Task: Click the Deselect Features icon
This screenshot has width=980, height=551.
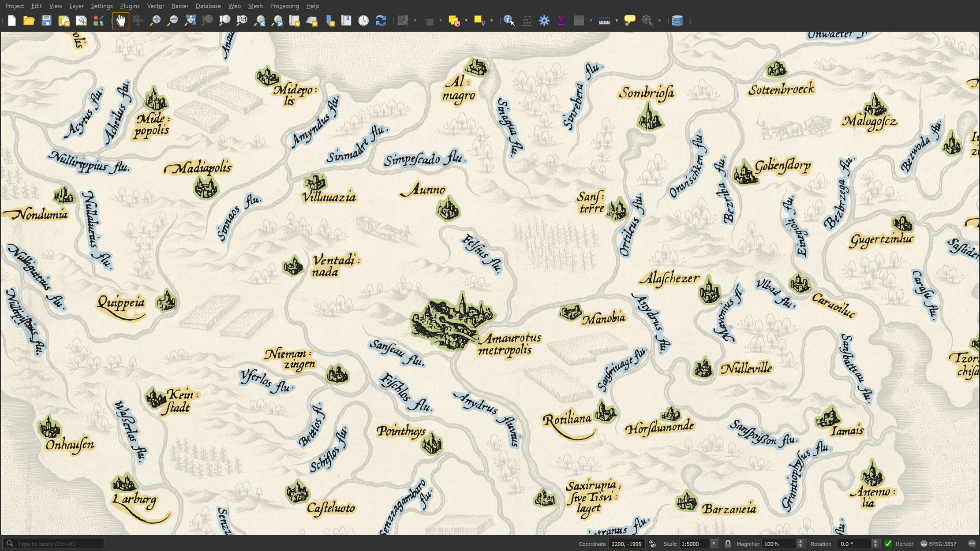Action: tap(454, 21)
